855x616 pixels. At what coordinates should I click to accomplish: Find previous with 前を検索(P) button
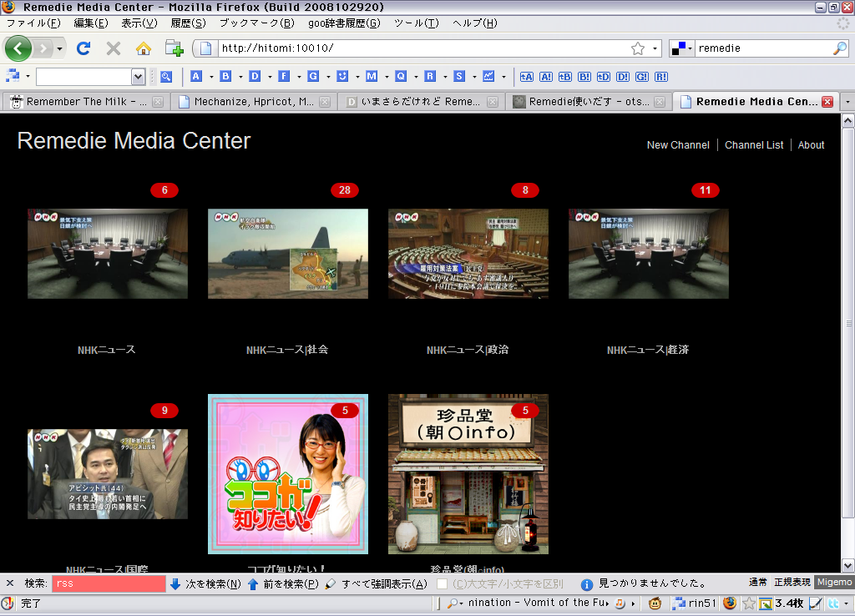[x=284, y=583]
